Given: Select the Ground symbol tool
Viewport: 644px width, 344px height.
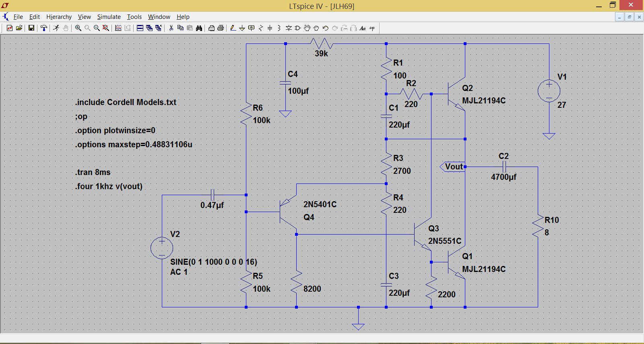Looking at the screenshot, I should pyautogui.click(x=242, y=28).
